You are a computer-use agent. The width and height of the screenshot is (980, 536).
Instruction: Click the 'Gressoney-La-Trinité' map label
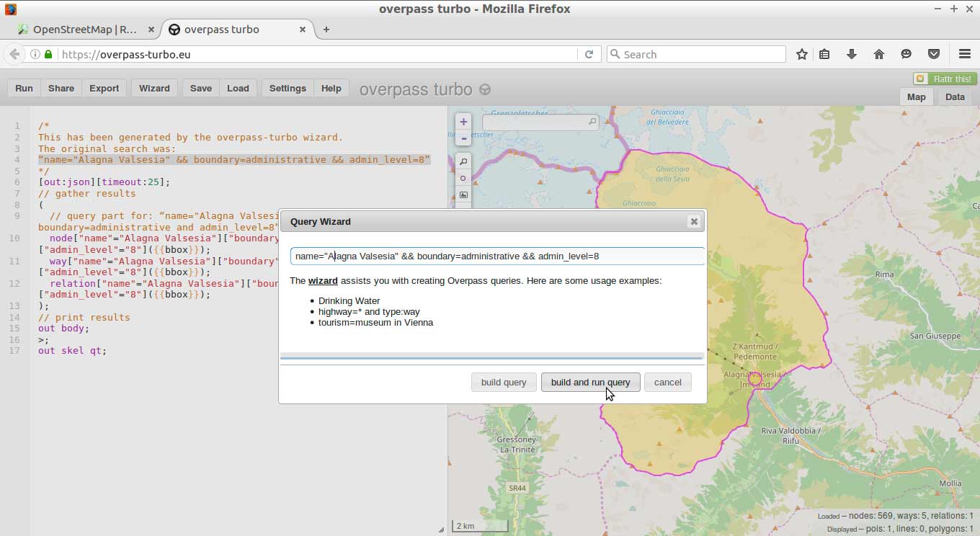click(x=517, y=444)
